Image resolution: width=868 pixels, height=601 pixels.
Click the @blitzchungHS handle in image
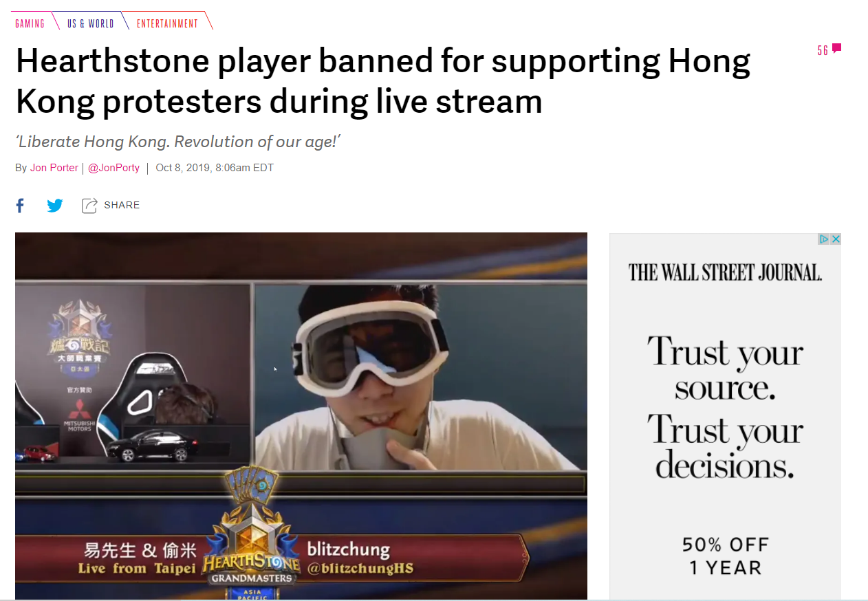click(360, 569)
